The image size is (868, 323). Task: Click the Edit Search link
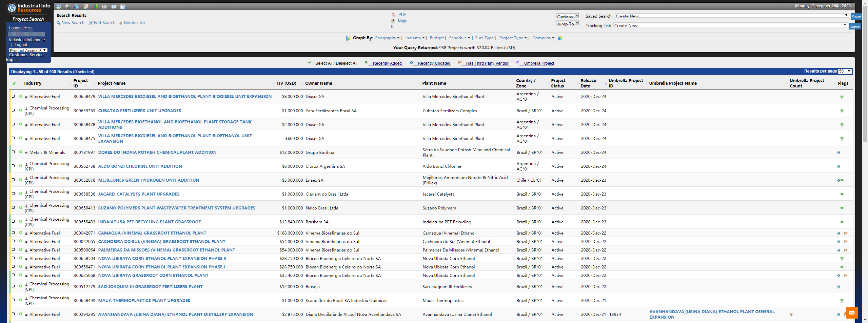tap(104, 23)
